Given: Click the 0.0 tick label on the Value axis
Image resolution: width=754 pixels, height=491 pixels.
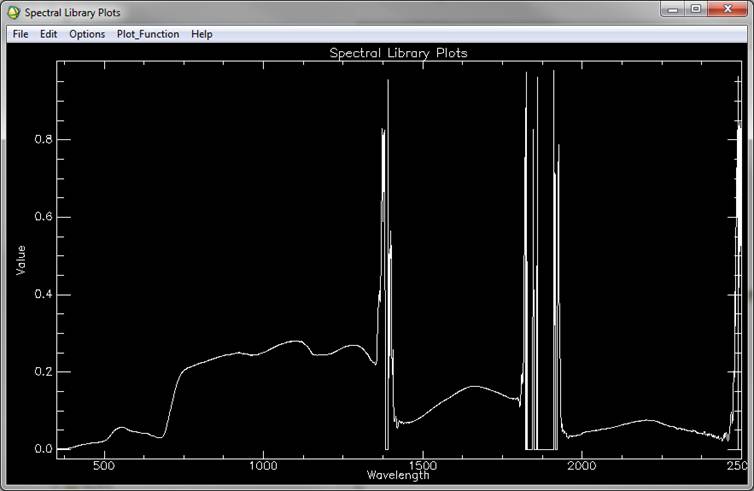Looking at the screenshot, I should 44,449.
